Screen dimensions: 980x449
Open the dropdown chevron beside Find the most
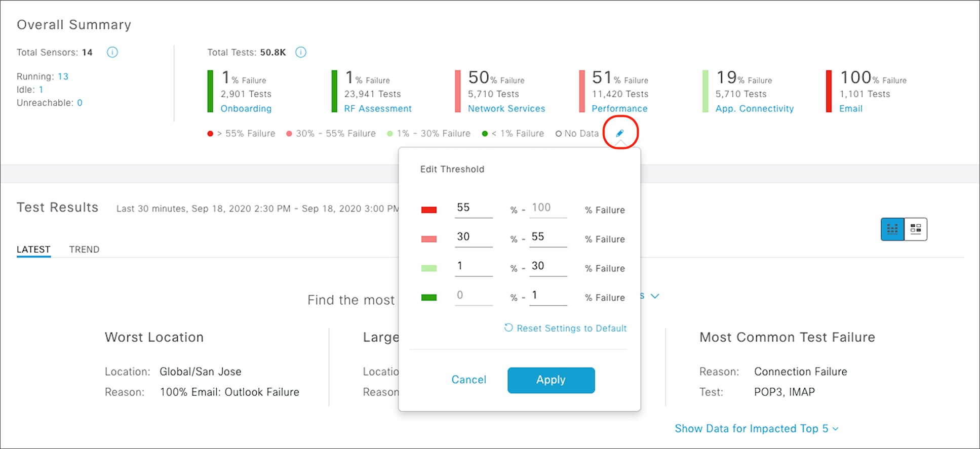655,296
